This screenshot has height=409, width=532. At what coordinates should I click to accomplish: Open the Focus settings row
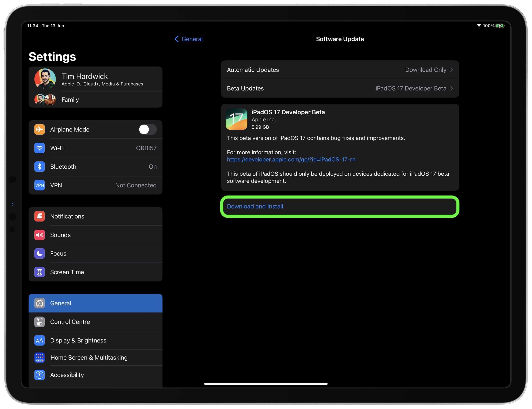pyautogui.click(x=96, y=254)
